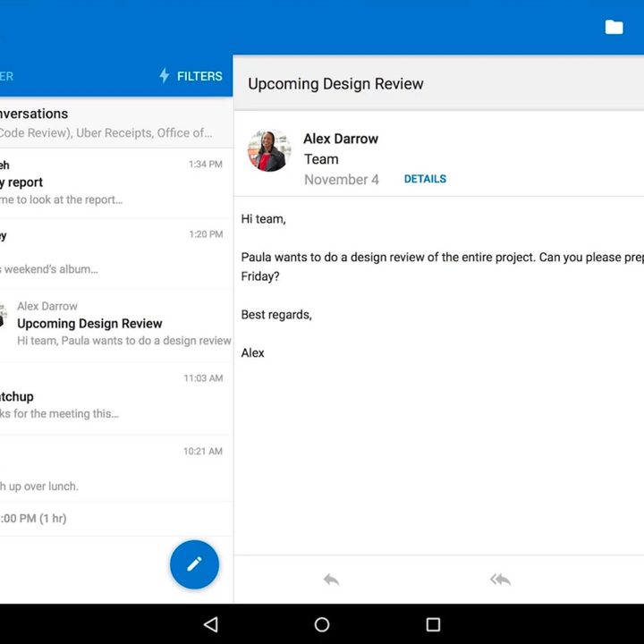This screenshot has width=644, height=644.
Task: Open the 1:20 PM weekend's album email
Action: [116, 253]
